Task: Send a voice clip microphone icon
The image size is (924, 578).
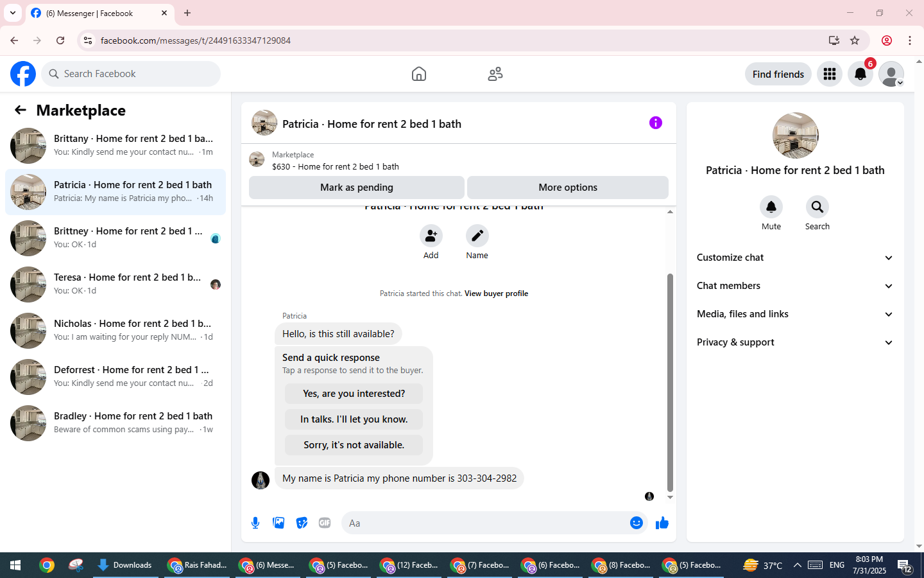Action: (255, 523)
